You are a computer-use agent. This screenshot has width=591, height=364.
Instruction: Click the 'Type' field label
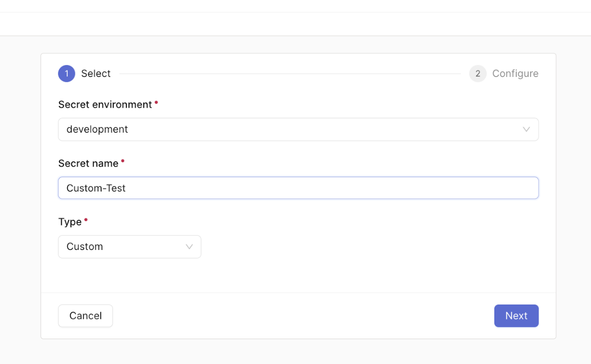pyautogui.click(x=70, y=222)
